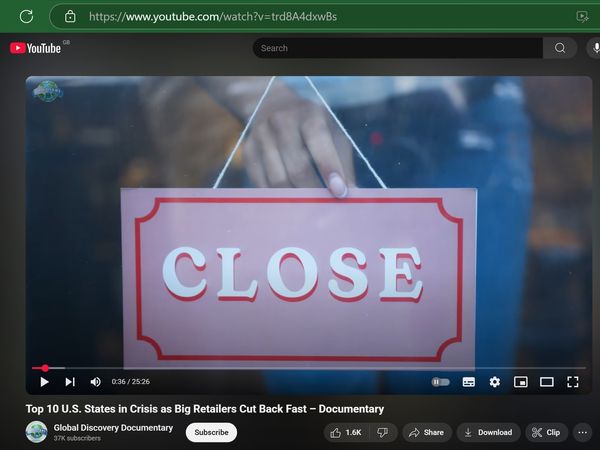
Task: Select the YouTube URL in the address bar
Action: point(213,16)
